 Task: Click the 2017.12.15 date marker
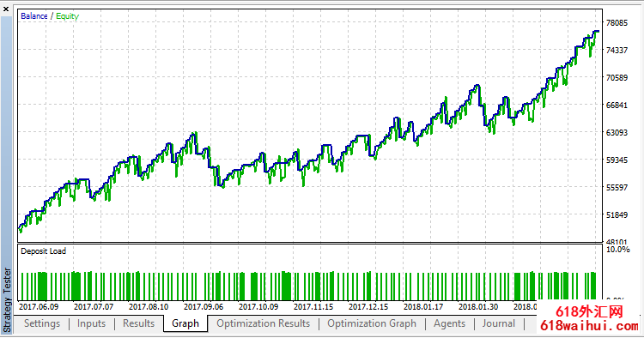pos(368,306)
